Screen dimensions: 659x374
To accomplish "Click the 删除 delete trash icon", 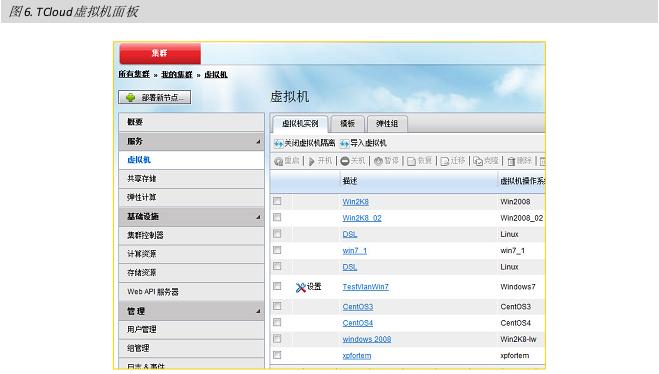I will (511, 161).
